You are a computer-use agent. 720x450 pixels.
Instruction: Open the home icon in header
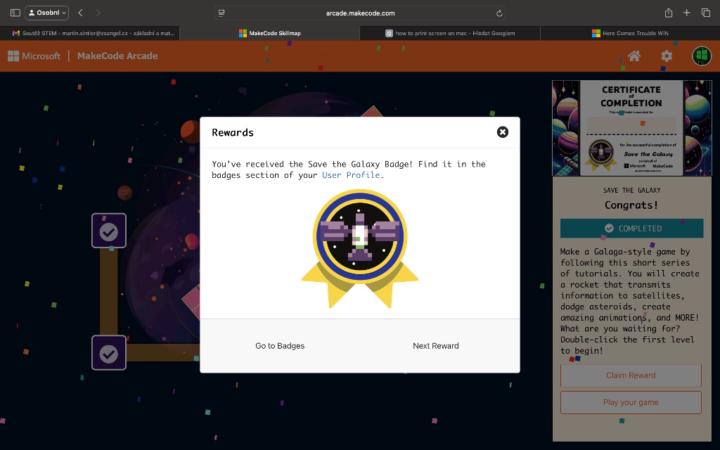pos(634,56)
